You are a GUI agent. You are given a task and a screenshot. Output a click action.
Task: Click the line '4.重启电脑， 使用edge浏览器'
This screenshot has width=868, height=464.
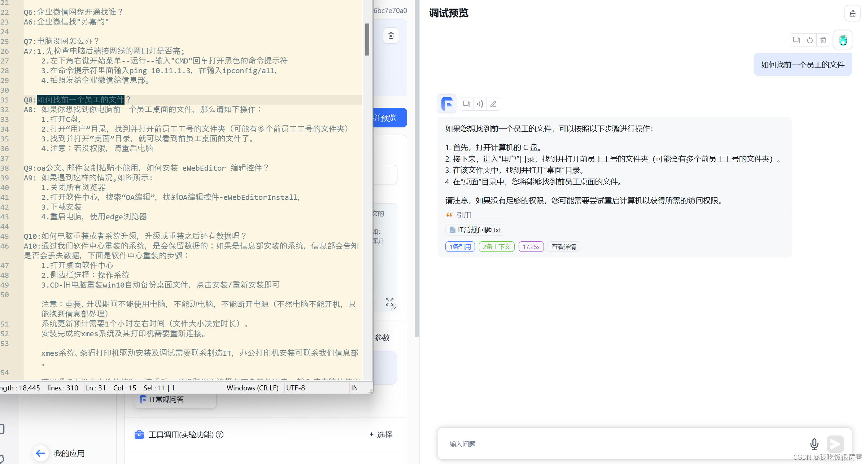(94, 216)
